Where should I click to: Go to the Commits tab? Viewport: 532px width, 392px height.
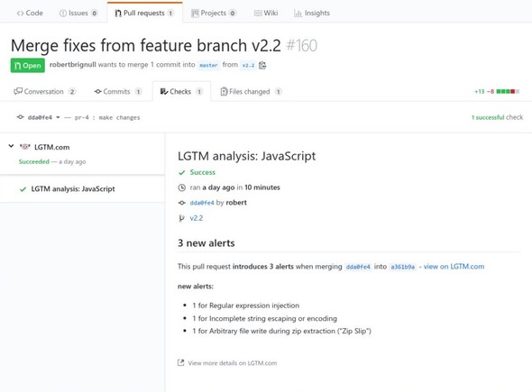(118, 92)
